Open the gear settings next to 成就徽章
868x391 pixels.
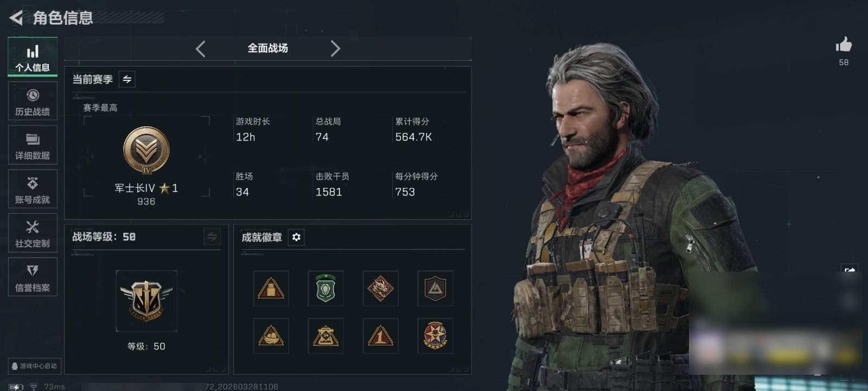(296, 237)
